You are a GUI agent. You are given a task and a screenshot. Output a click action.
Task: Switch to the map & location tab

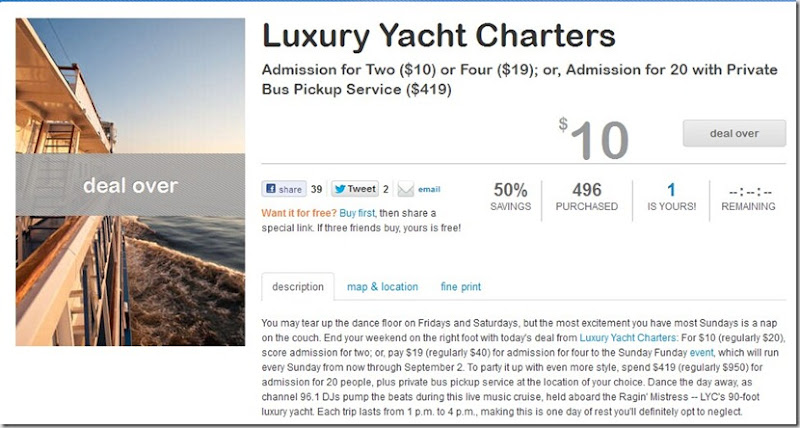[382, 287]
